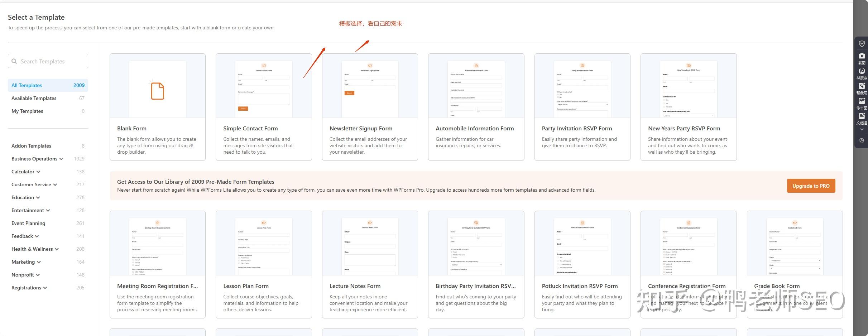The height and width of the screenshot is (336, 868).
Task: Expand the Feedback subcategories chevron
Action: (x=37, y=236)
